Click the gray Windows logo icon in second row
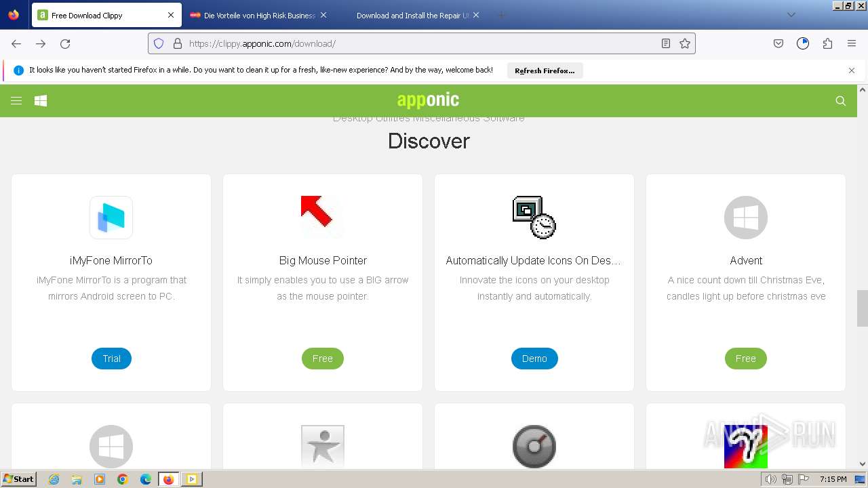 [111, 446]
